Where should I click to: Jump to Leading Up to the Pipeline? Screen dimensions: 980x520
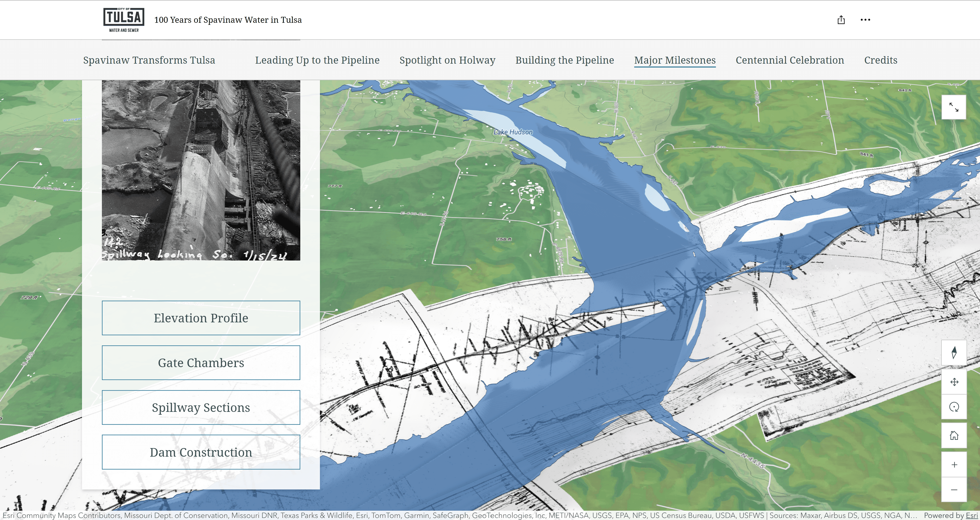pos(317,60)
